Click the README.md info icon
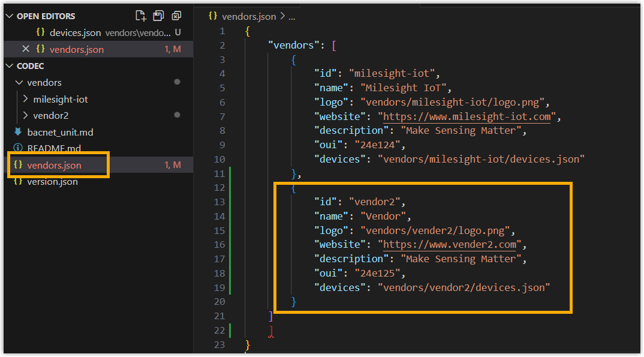This screenshot has width=644, height=357. click(x=17, y=147)
